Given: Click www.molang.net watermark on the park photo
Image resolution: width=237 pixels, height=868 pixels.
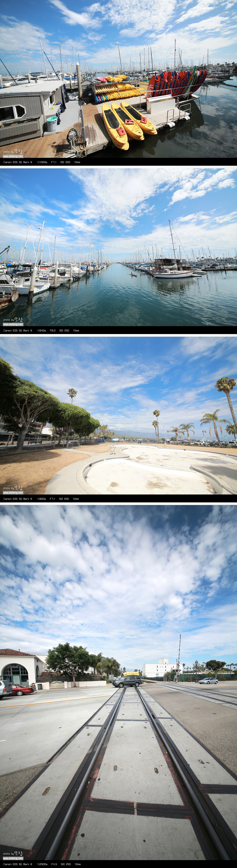Looking at the screenshot, I should (x=13, y=493).
